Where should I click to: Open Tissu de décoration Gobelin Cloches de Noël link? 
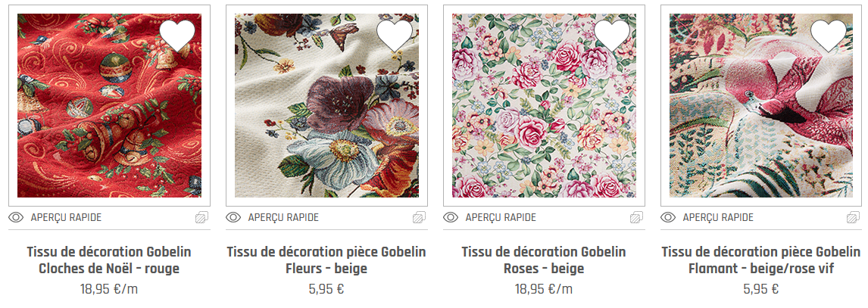coord(109,260)
